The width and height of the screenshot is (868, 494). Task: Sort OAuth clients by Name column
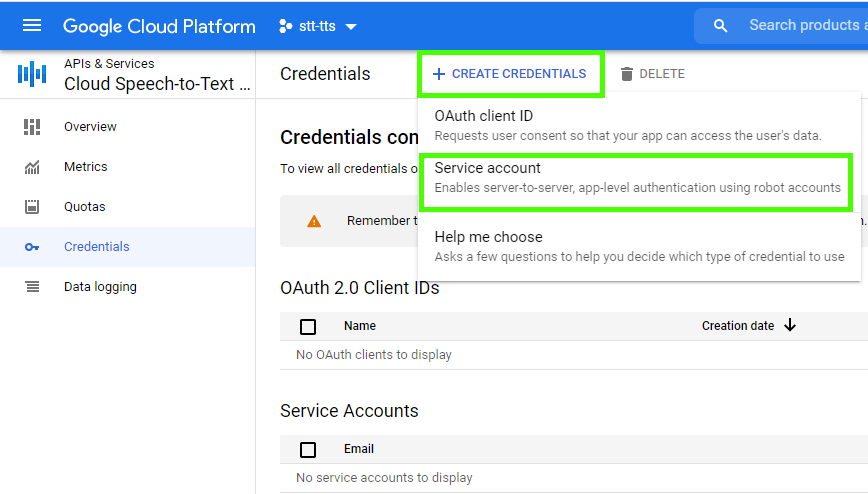coord(360,326)
